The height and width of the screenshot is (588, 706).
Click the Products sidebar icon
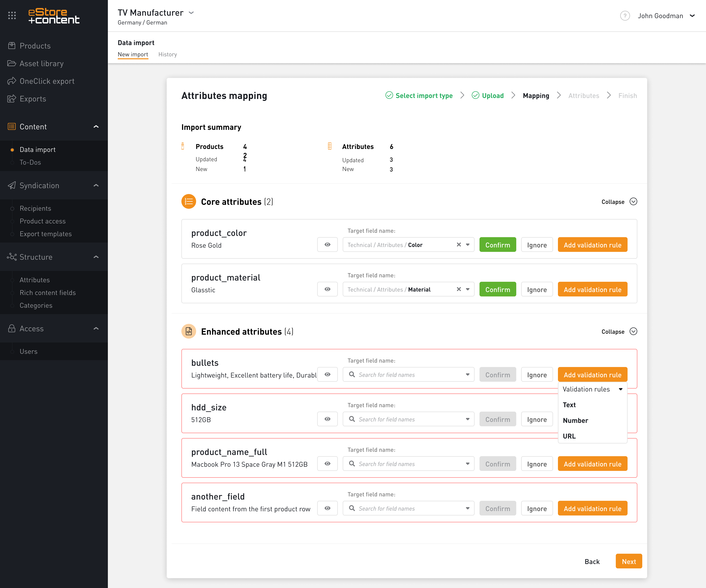(12, 46)
